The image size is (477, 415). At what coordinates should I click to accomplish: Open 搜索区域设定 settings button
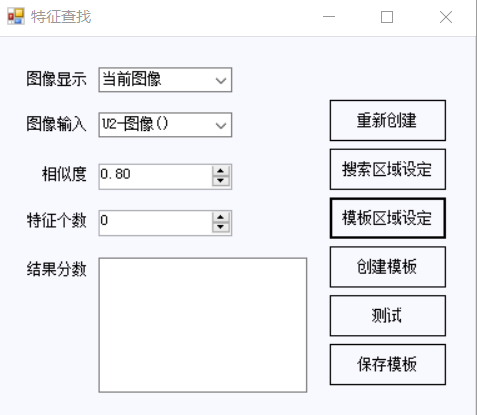[x=388, y=169]
